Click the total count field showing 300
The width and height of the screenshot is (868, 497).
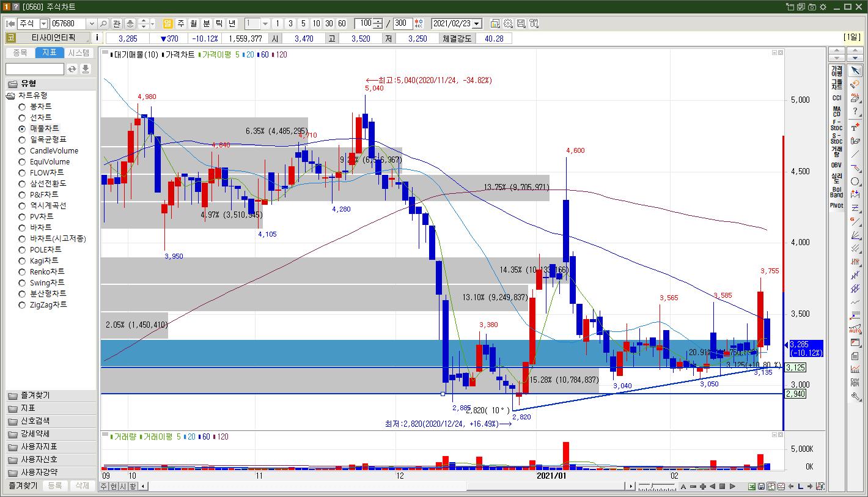[403, 23]
